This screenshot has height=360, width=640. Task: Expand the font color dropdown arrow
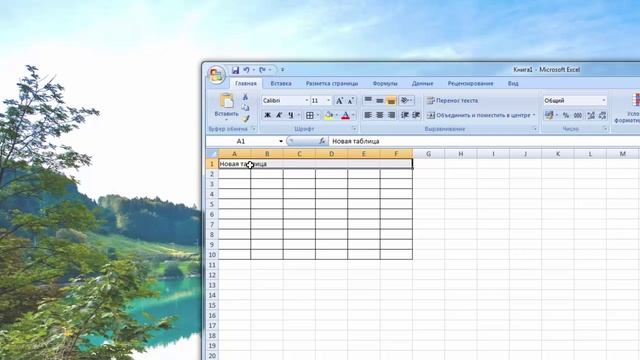pyautogui.click(x=353, y=116)
